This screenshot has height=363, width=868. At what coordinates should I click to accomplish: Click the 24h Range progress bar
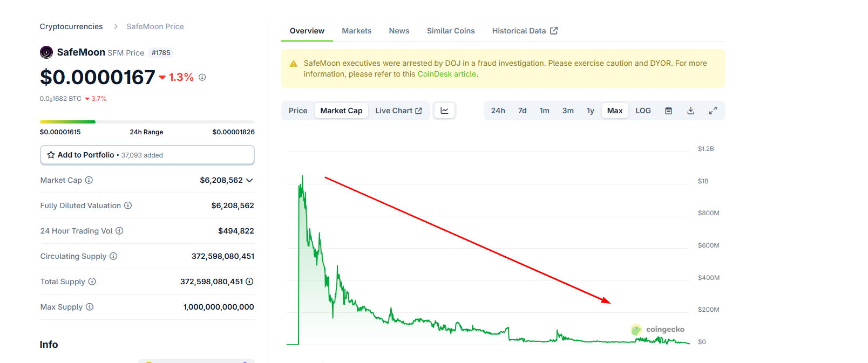pyautogui.click(x=147, y=122)
